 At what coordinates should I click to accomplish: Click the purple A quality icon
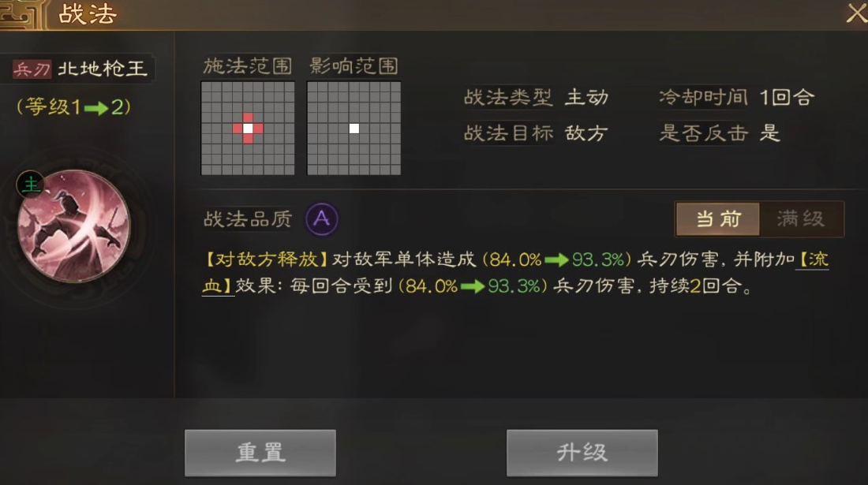click(322, 219)
